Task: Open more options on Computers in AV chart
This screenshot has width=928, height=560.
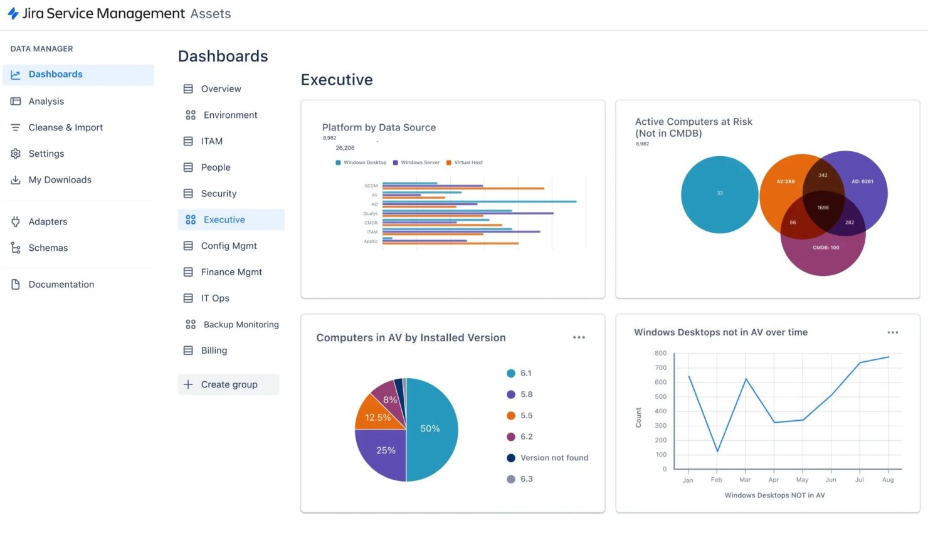Action: [579, 337]
